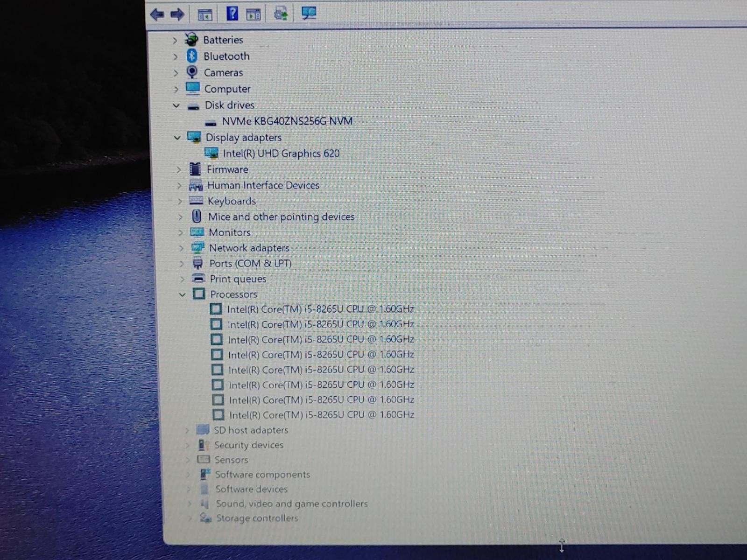Collapse the Display adapters node
This screenshot has width=747, height=560.
click(x=177, y=138)
